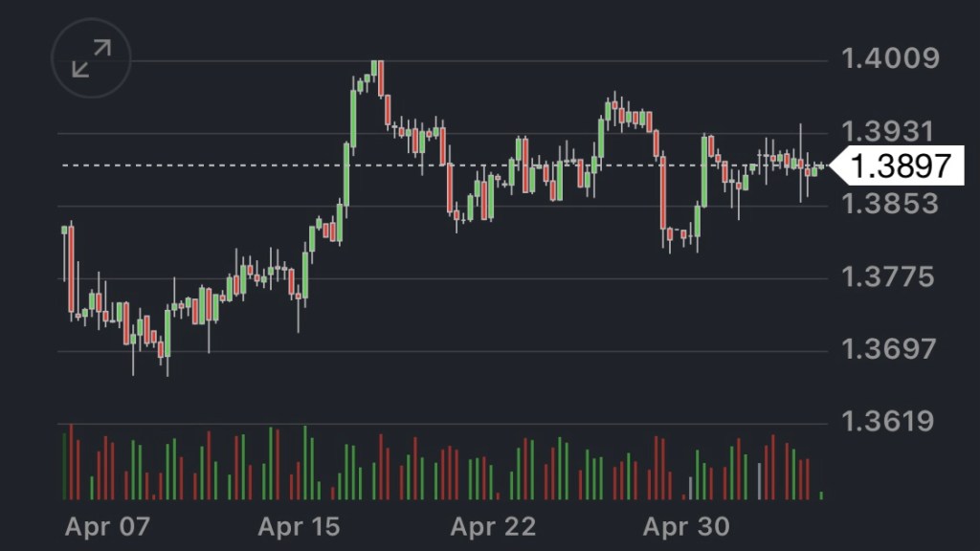The height and width of the screenshot is (551, 980).
Task: Click the small green final volume bar
Action: pos(821,496)
